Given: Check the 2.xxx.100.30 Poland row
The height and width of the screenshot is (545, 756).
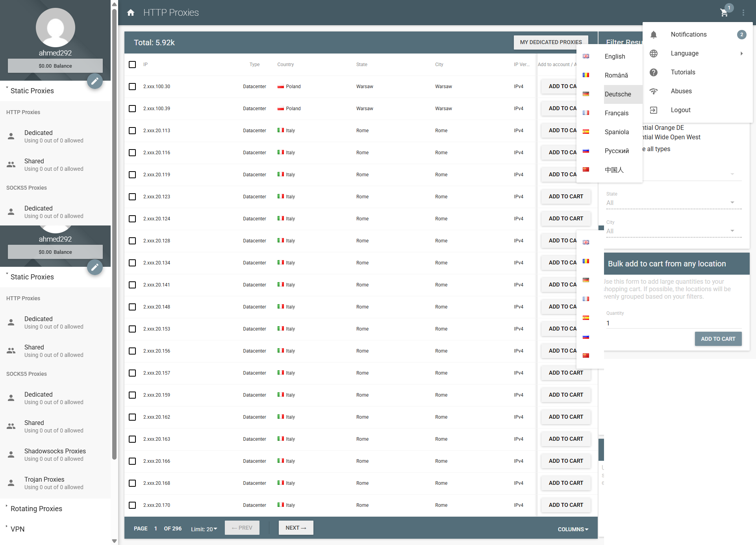Looking at the screenshot, I should 132,87.
